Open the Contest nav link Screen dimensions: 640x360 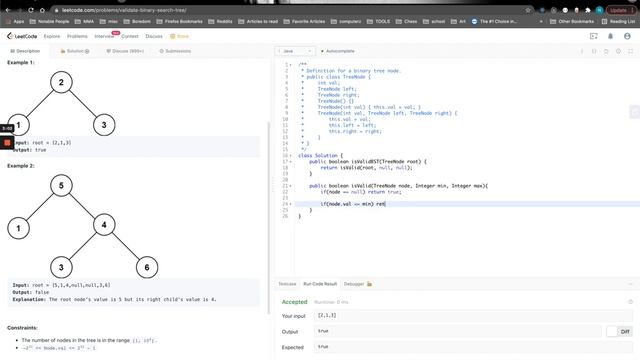[130, 36]
